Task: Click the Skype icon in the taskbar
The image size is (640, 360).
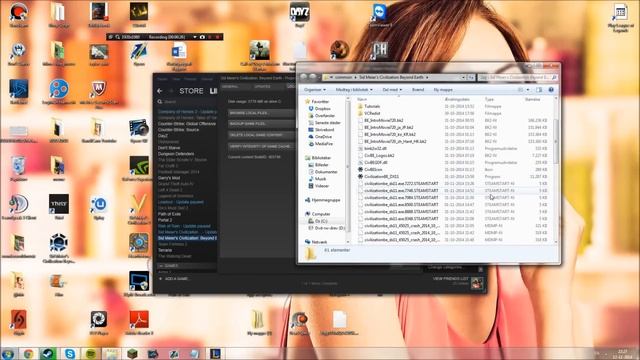Action: click(x=70, y=353)
